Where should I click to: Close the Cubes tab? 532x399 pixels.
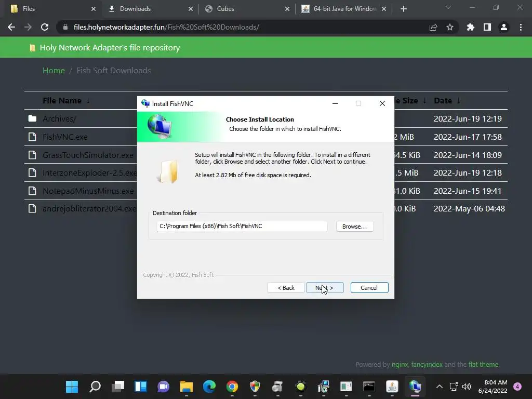287,9
